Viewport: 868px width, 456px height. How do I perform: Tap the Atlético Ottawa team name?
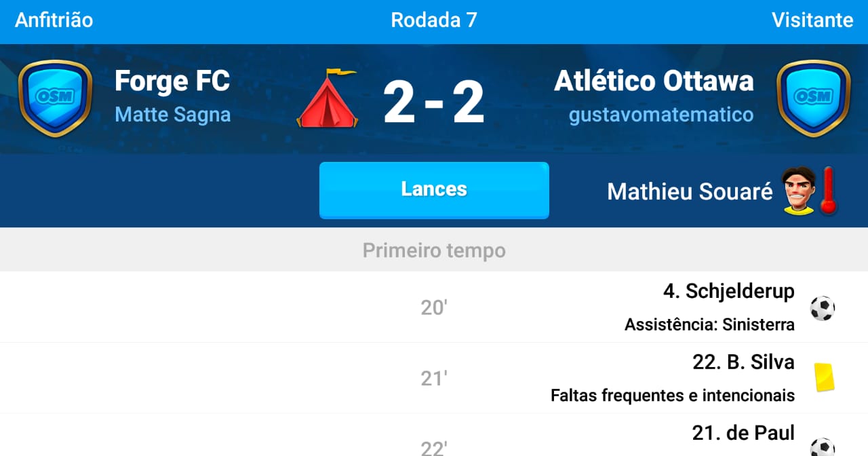(x=654, y=81)
